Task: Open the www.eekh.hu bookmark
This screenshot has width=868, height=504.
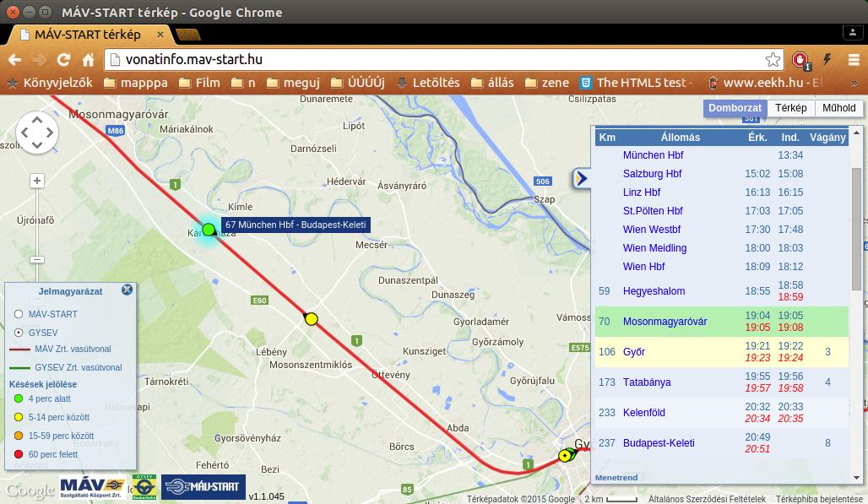Action: pos(765,83)
